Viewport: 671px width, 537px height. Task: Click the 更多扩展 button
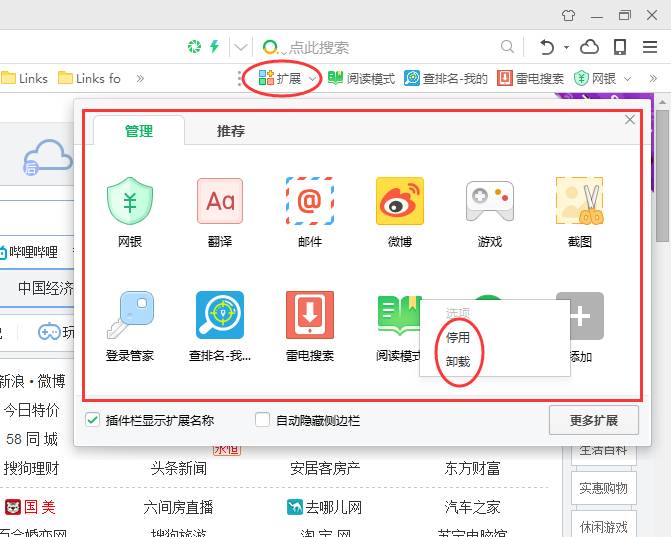pos(594,420)
